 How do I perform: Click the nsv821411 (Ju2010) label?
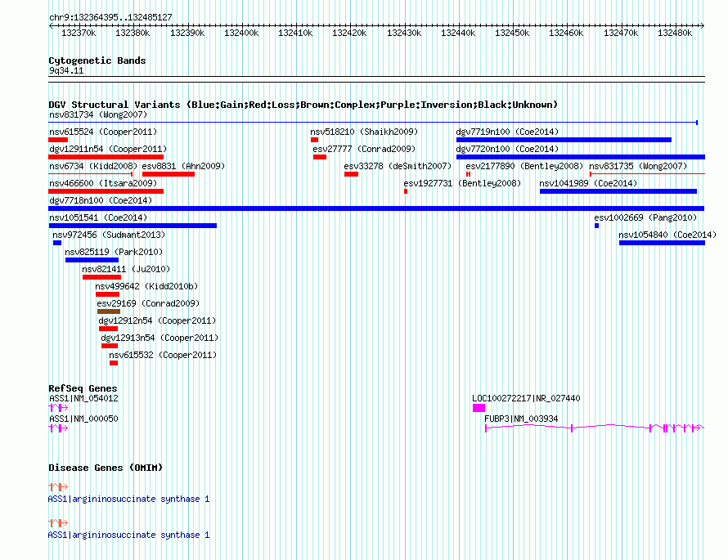click(x=126, y=269)
